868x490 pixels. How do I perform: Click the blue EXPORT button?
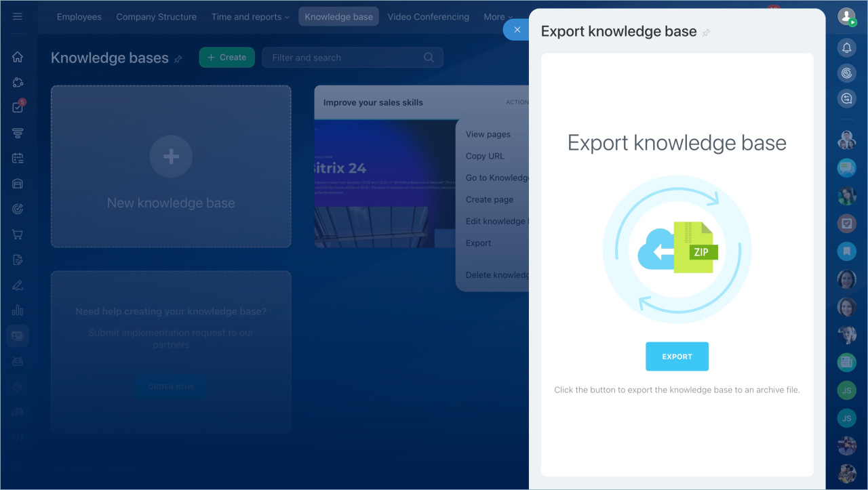click(677, 356)
